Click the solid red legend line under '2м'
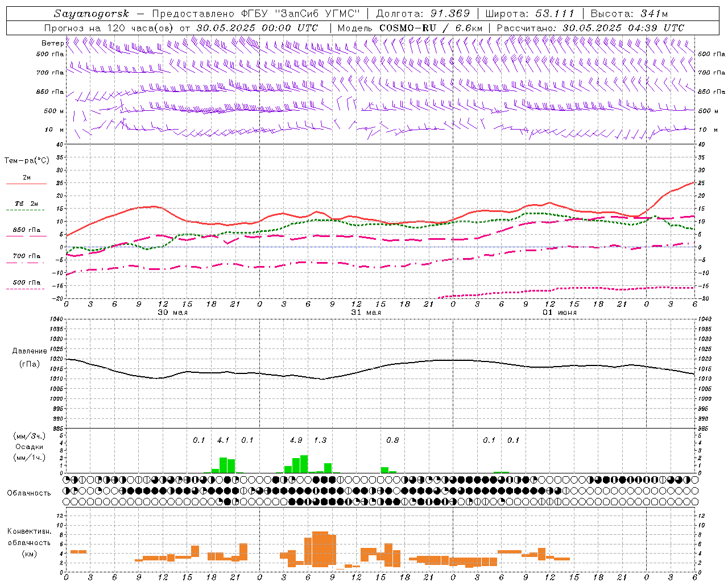The width and height of the screenshot is (728, 582). coord(26,184)
